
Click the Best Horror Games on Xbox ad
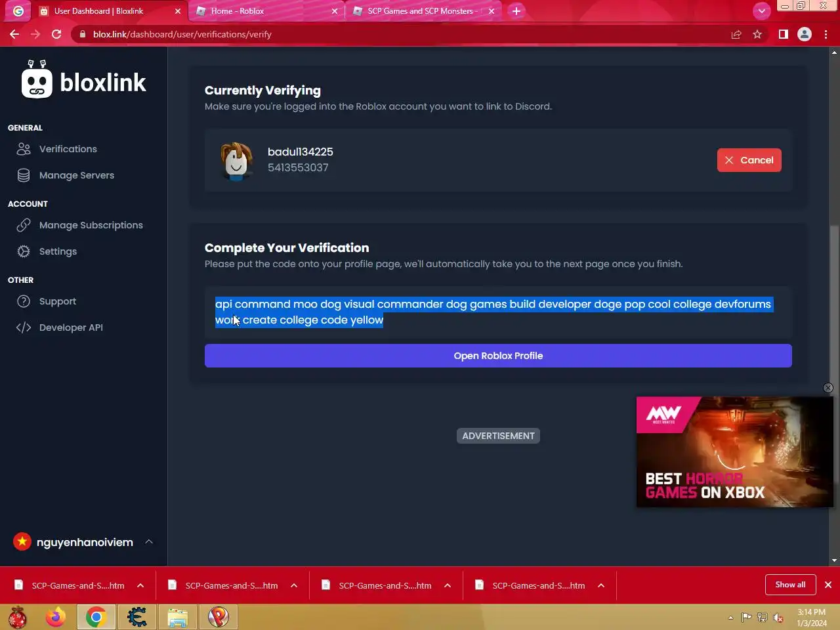point(734,451)
